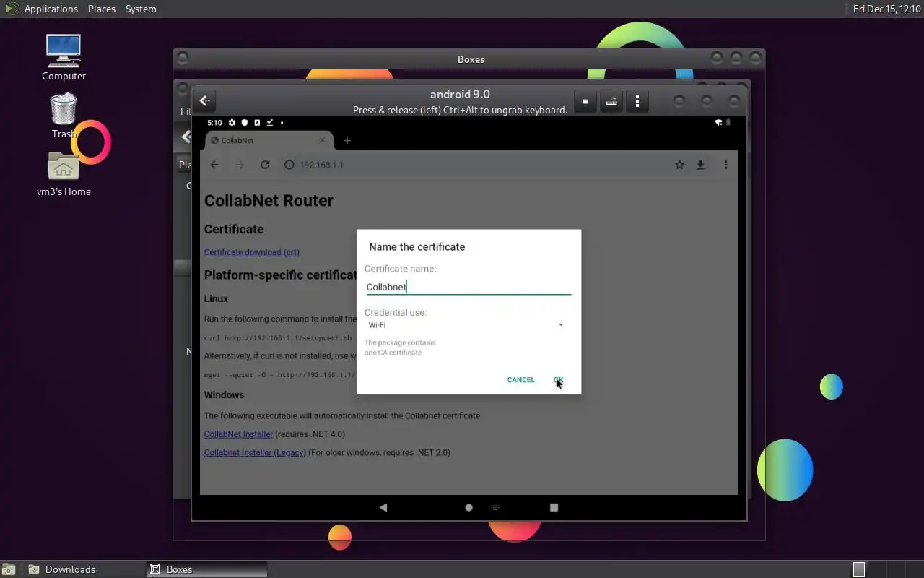Click the Android settings gear status icon
Viewport: 924px width, 578px height.
(x=232, y=123)
